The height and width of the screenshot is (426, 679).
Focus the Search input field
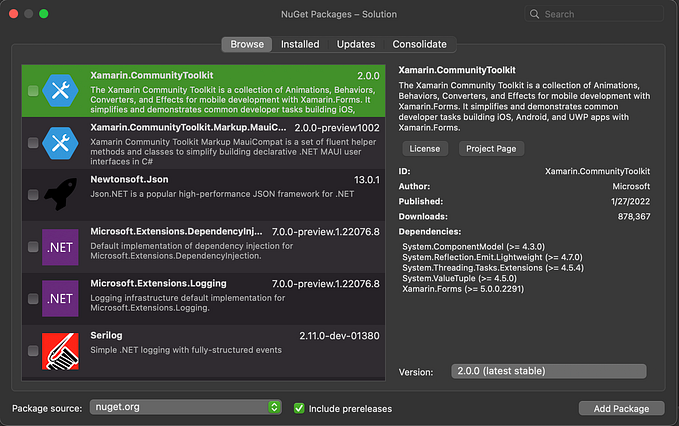click(594, 14)
